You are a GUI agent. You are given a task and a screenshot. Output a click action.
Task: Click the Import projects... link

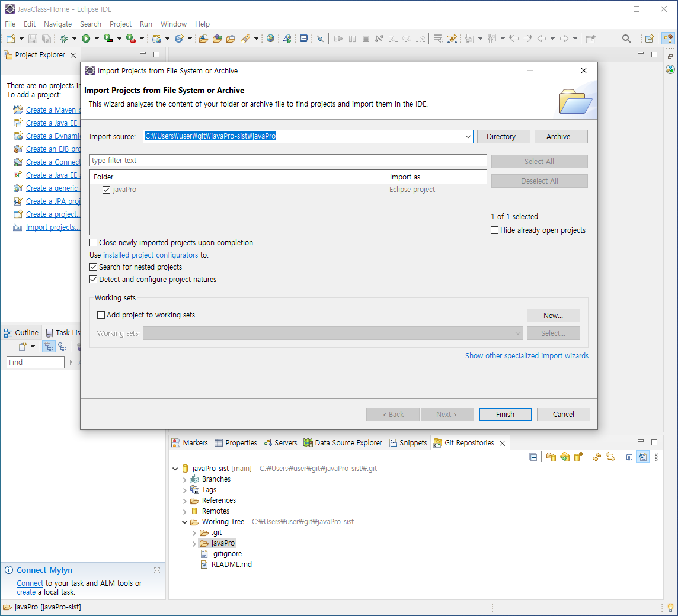tap(52, 227)
